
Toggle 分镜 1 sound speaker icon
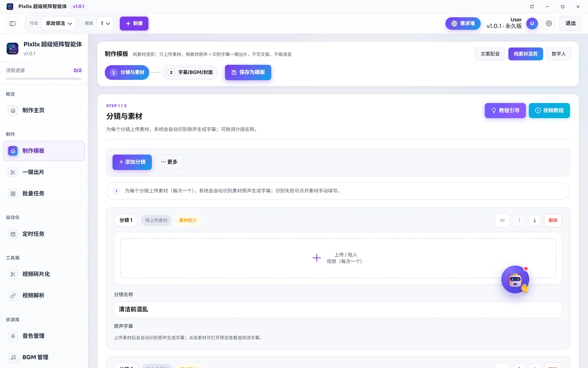tap(502, 220)
